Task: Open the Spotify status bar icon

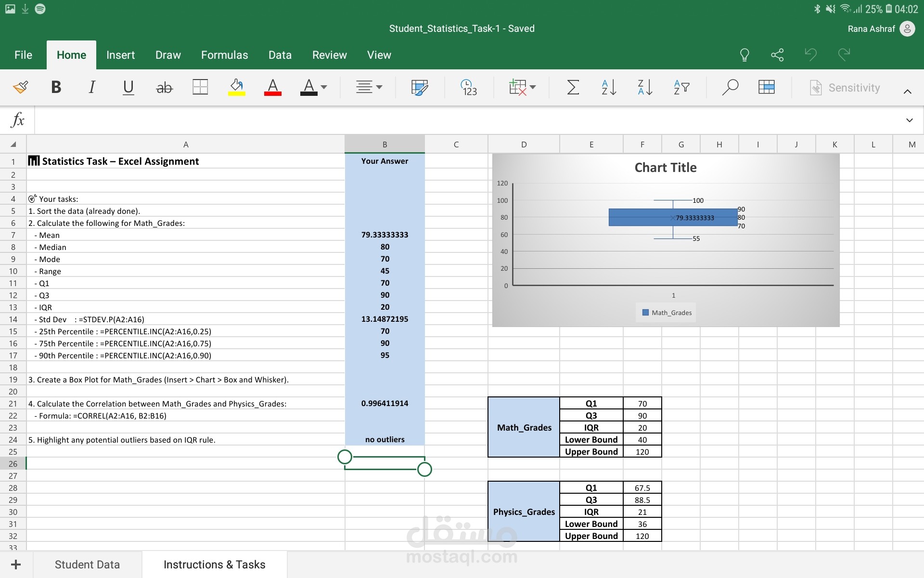Action: pyautogui.click(x=40, y=9)
